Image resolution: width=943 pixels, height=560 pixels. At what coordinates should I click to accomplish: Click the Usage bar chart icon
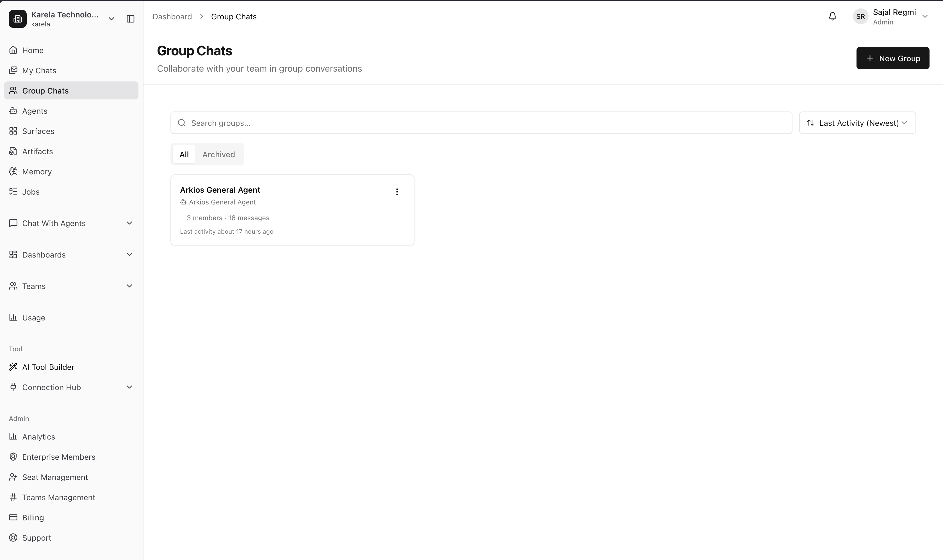[x=13, y=317]
